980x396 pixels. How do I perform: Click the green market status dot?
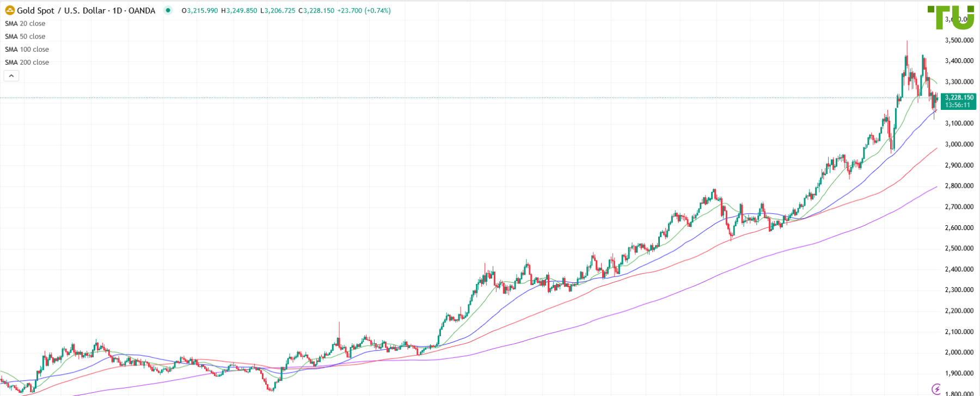point(168,10)
